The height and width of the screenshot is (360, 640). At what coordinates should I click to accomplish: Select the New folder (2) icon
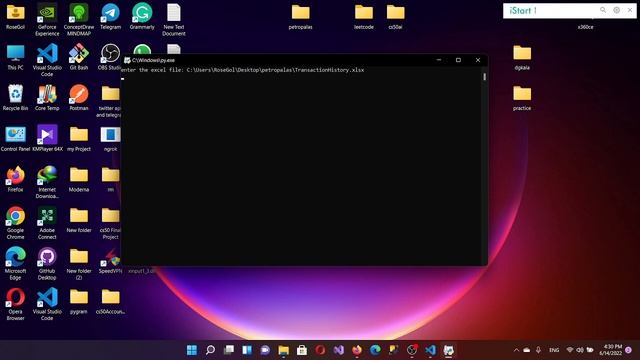click(79, 263)
